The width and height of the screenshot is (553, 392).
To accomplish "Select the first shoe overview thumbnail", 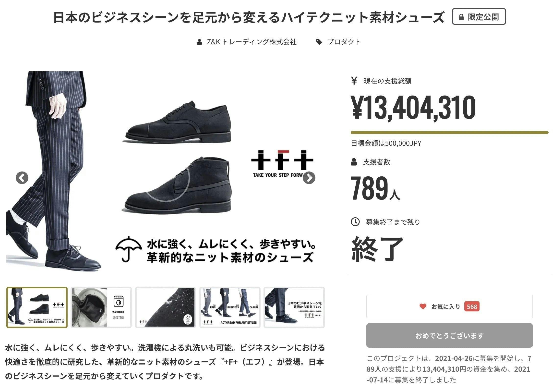I will pyautogui.click(x=37, y=307).
